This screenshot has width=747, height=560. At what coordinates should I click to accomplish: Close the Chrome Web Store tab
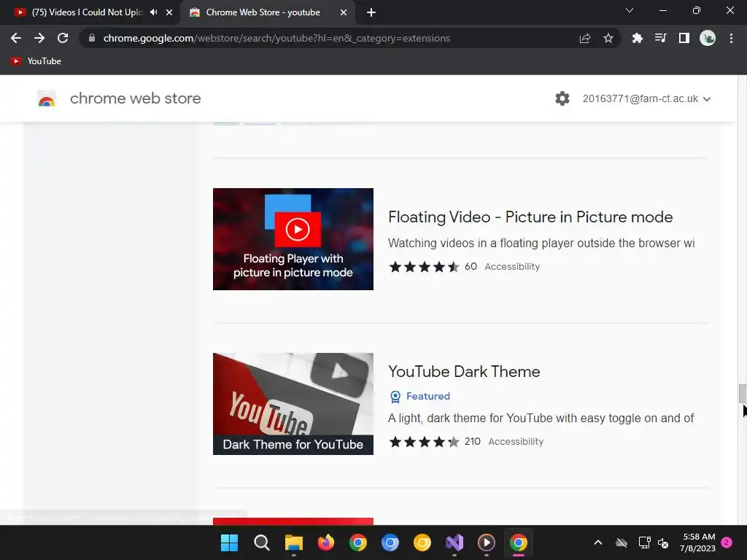click(x=344, y=12)
